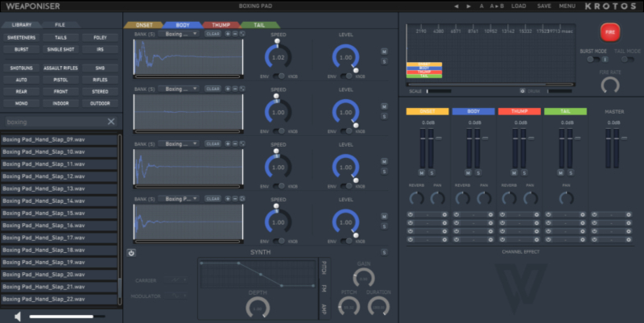This screenshot has height=323, width=644.
Task: Go to next preset arrow
Action: coord(469,6)
